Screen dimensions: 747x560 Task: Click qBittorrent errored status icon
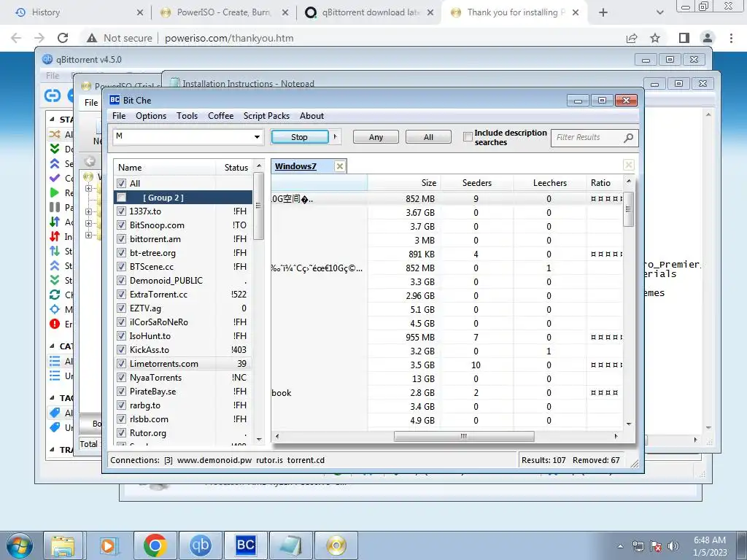(x=55, y=324)
